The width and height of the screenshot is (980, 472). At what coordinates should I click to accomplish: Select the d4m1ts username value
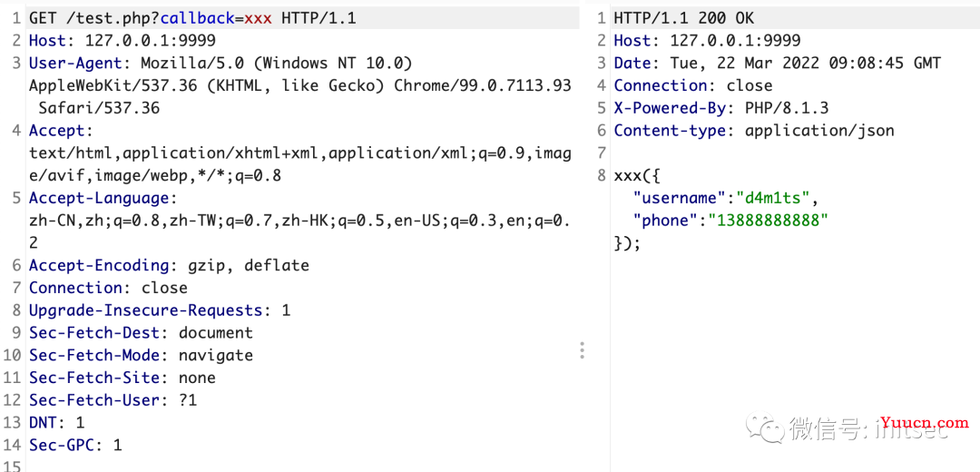(x=774, y=198)
